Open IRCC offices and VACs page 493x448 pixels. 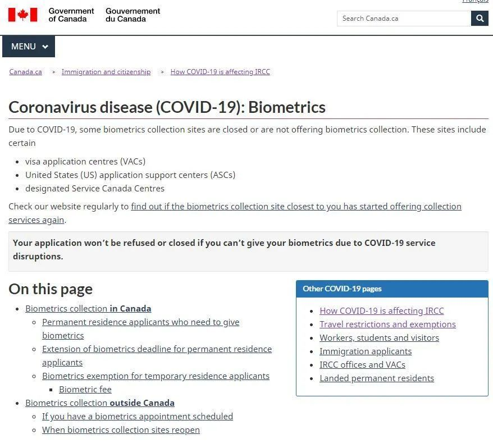362,365
